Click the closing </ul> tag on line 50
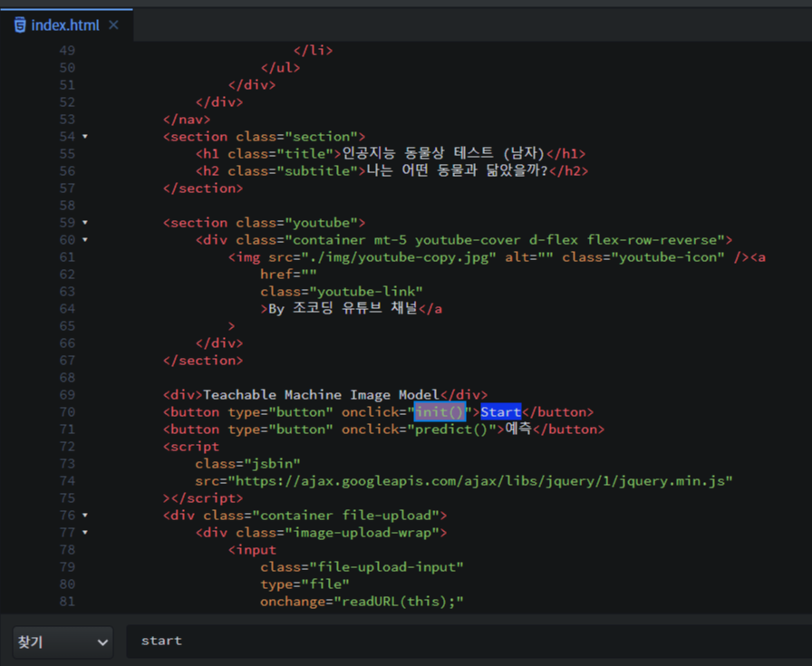This screenshot has height=666, width=812. point(281,68)
